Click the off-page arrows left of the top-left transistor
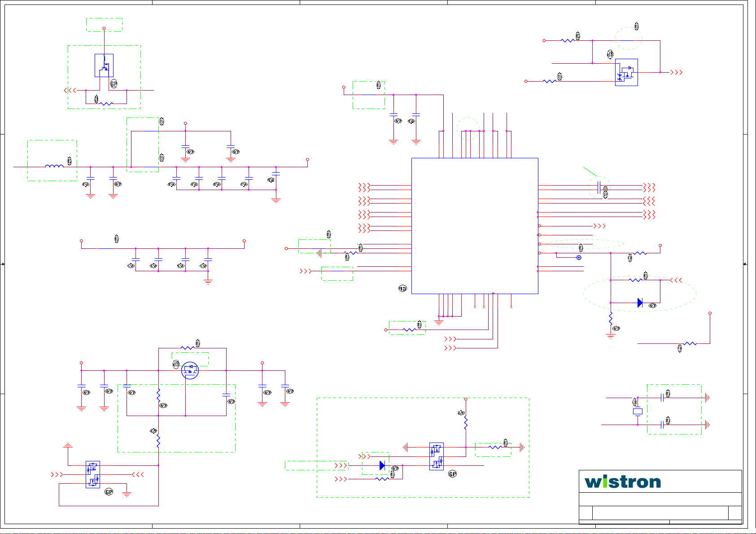Screen dimensions: 756x534 pos(70,90)
